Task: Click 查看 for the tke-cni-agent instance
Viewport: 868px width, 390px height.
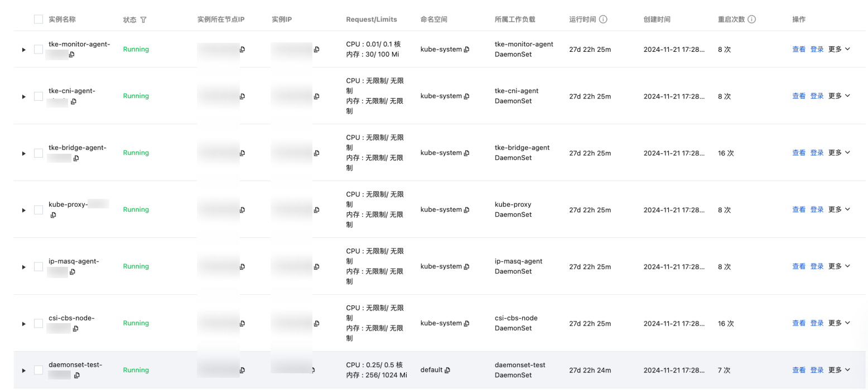Action: [799, 96]
